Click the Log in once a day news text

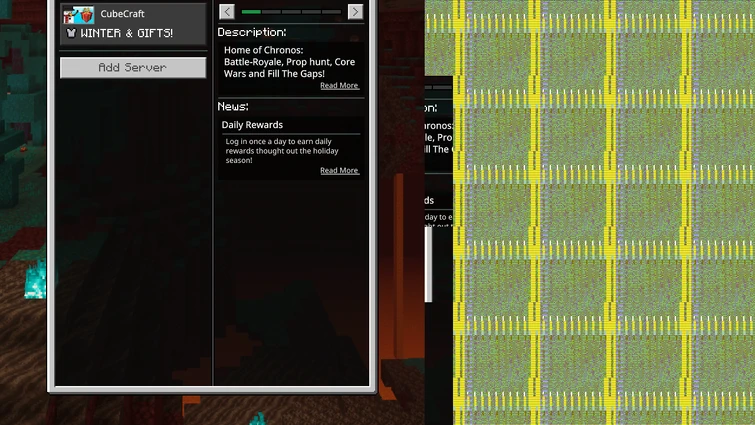(x=282, y=151)
